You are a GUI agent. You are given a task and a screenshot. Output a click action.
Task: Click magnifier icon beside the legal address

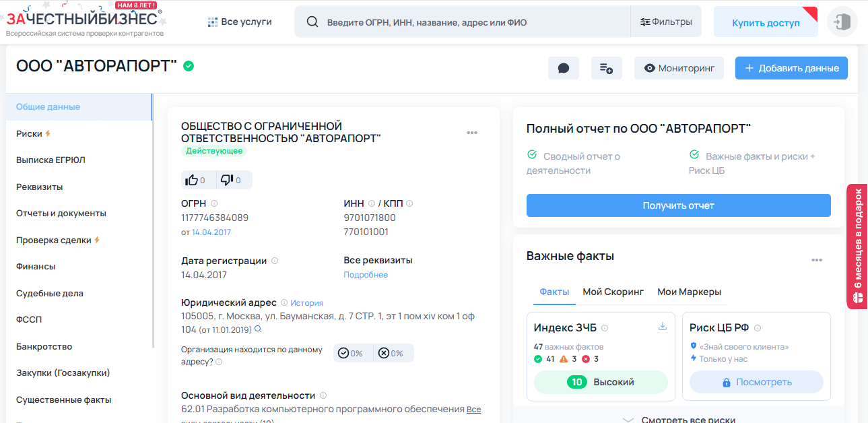pyautogui.click(x=257, y=329)
